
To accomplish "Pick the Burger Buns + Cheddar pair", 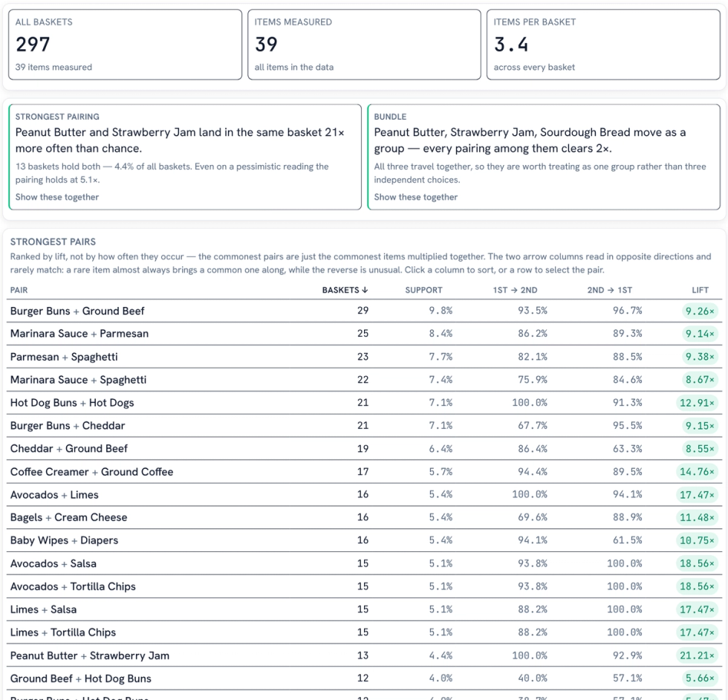I will click(364, 426).
